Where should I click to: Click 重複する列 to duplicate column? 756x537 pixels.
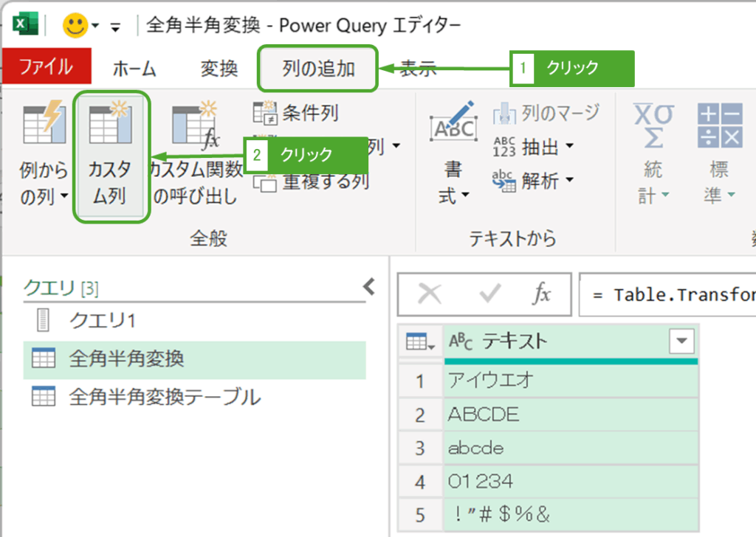pos(312,182)
